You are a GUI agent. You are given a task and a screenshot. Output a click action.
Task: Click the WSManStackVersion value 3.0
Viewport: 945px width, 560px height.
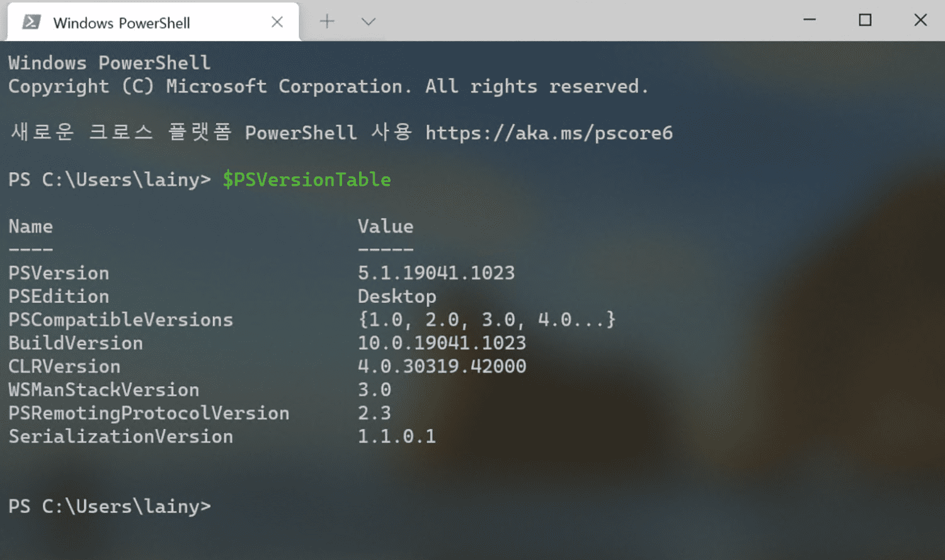click(374, 389)
